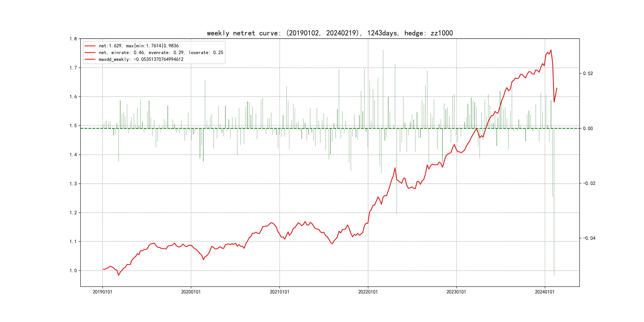The height and width of the screenshot is (322, 644).
Task: Click the maxdd_weekly legend entry
Action: pyautogui.click(x=141, y=59)
